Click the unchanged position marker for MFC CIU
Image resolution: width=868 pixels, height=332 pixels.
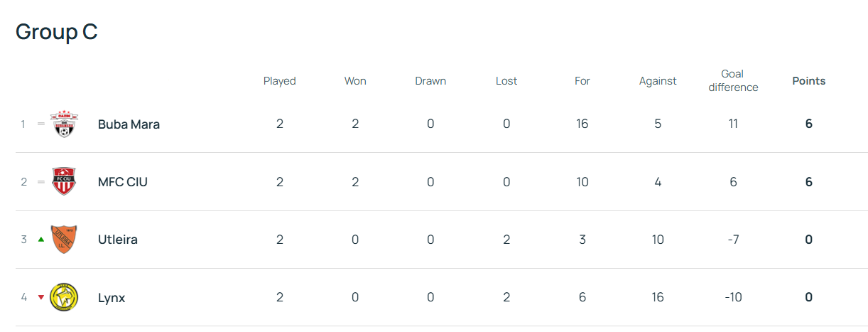(x=41, y=182)
